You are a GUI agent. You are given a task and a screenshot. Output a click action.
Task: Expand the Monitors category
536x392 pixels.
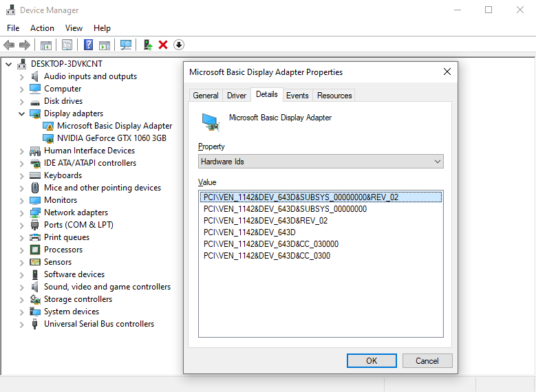click(x=21, y=200)
